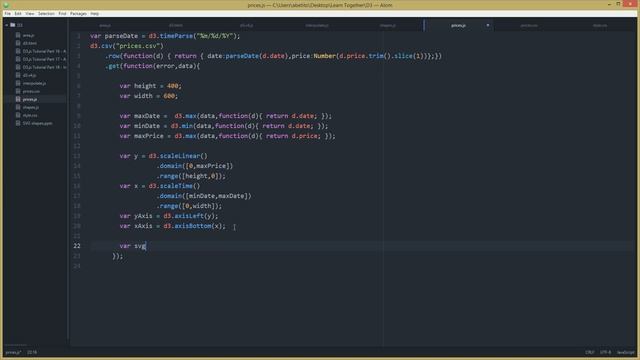
Task: Click the 'var yAxis = d3.axisLeft(y);' line
Action: click(x=169, y=216)
